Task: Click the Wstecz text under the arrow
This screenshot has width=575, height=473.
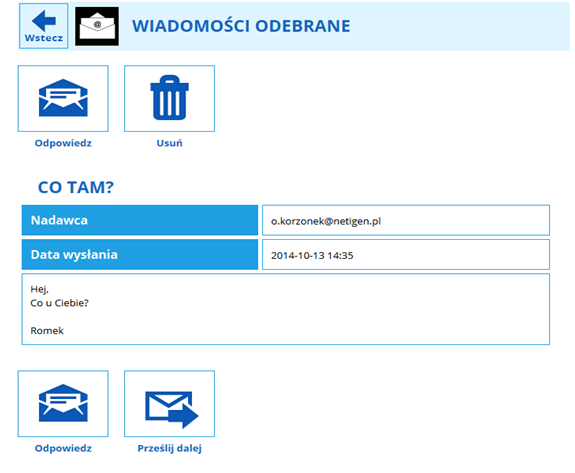Action: point(44,38)
